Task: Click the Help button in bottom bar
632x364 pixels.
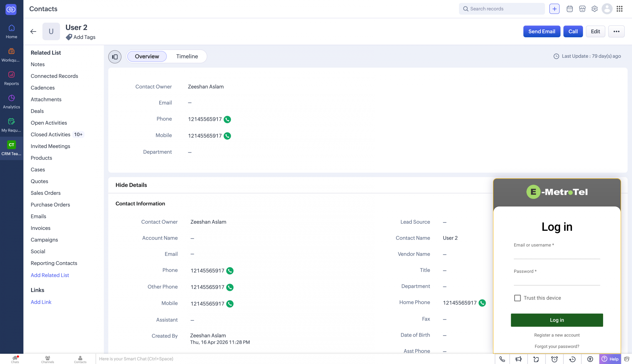Action: point(610,359)
